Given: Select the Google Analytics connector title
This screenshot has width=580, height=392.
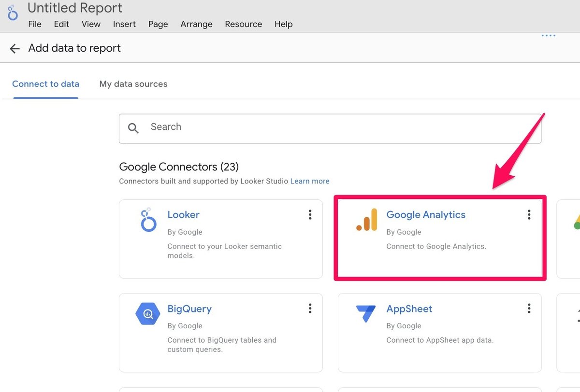Looking at the screenshot, I should (426, 215).
